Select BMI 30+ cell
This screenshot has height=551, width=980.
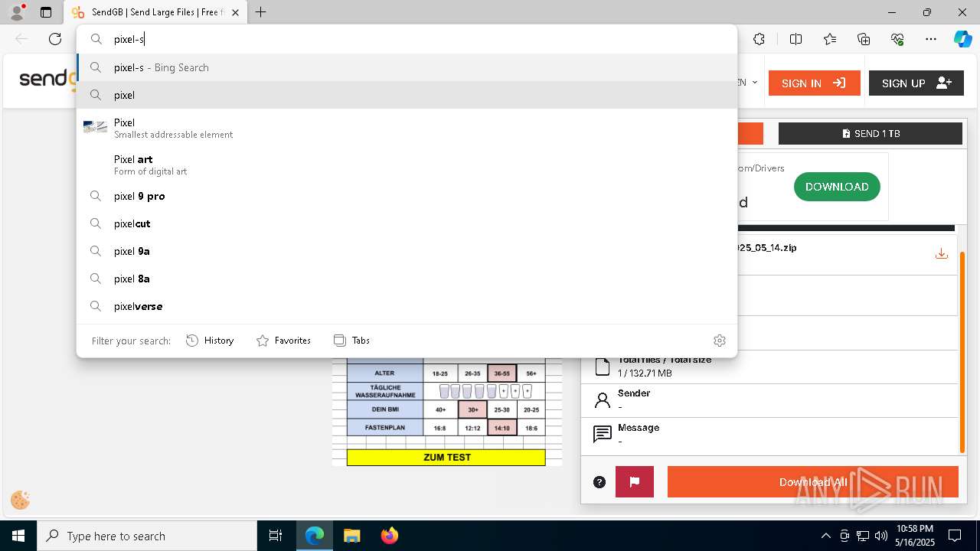[x=472, y=409]
